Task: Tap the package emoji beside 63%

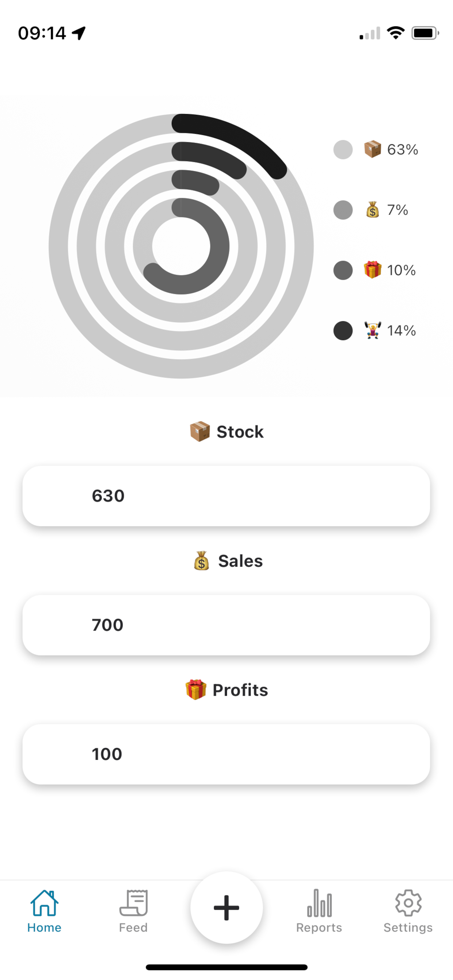Action: pos(372,149)
